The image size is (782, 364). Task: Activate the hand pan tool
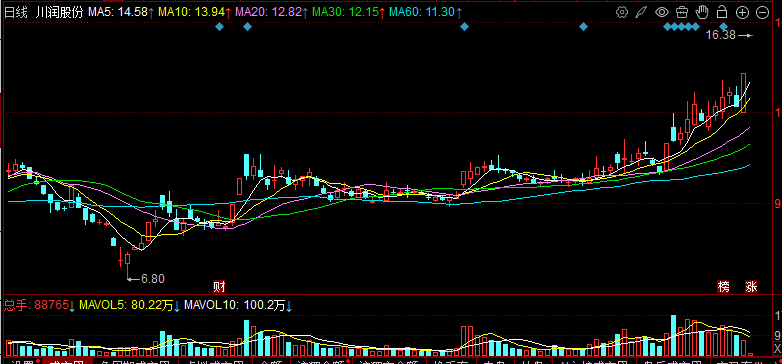(x=702, y=12)
